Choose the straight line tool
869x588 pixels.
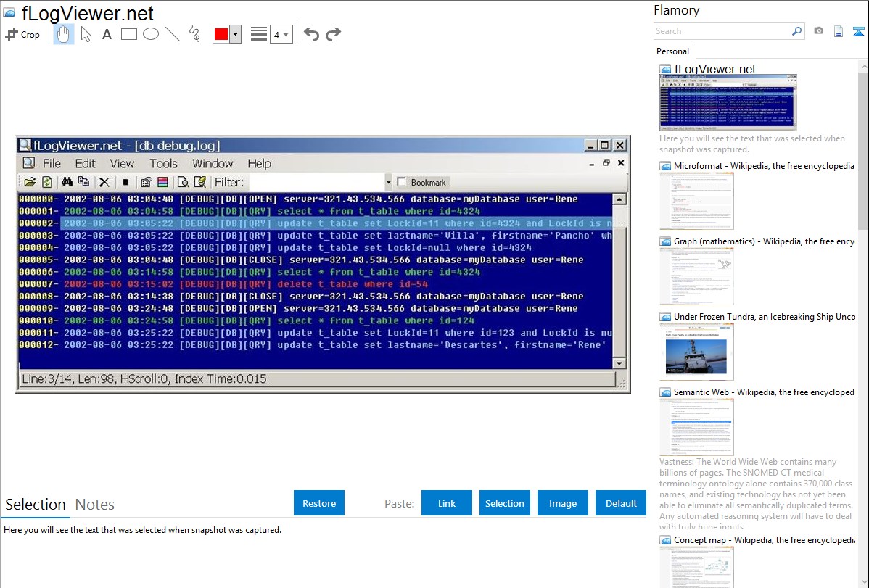pos(173,34)
